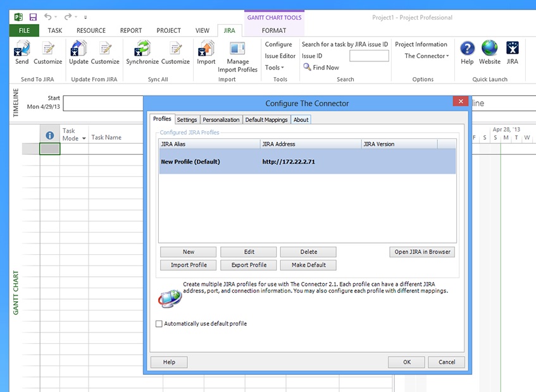Click the JIRA Address column header
Viewport: 536px width, 392px height.
(x=310, y=144)
